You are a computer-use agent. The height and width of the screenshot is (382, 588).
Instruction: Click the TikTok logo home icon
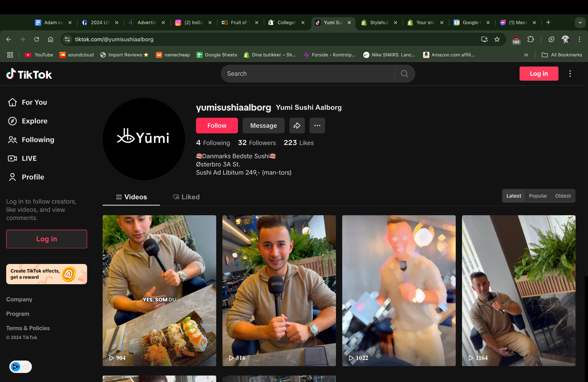29,74
